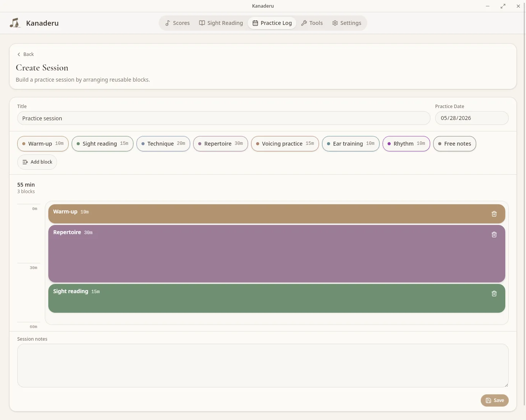Viewport: 526px width, 420px height.
Task: Open the Scores tab
Action: [x=178, y=23]
